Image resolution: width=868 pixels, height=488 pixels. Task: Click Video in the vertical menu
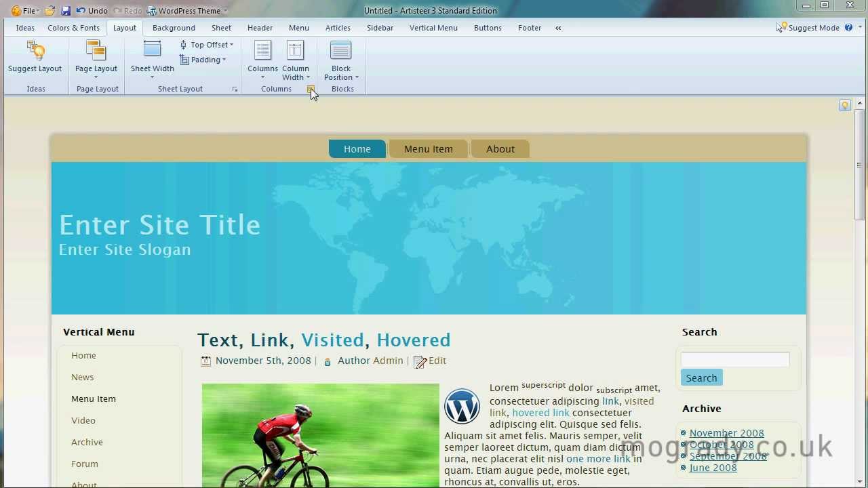tap(83, 421)
